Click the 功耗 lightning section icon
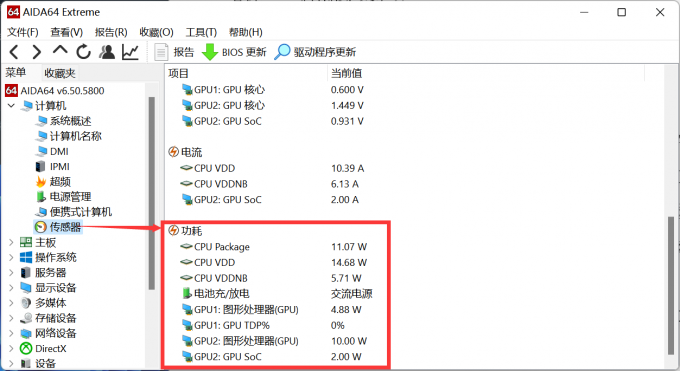 click(x=173, y=230)
